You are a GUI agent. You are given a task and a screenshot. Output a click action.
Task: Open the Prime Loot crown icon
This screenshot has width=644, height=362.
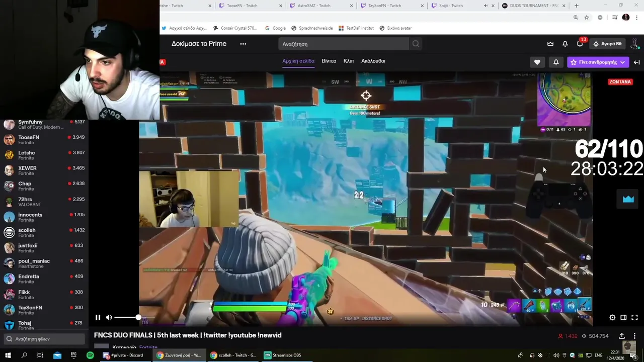[550, 44]
